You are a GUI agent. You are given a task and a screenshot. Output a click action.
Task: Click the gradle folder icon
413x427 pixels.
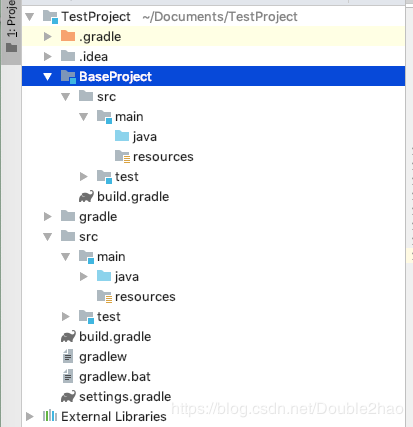coord(68,216)
